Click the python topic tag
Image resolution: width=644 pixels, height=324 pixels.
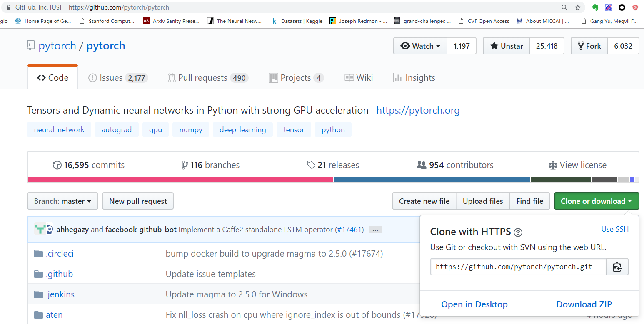(x=333, y=130)
